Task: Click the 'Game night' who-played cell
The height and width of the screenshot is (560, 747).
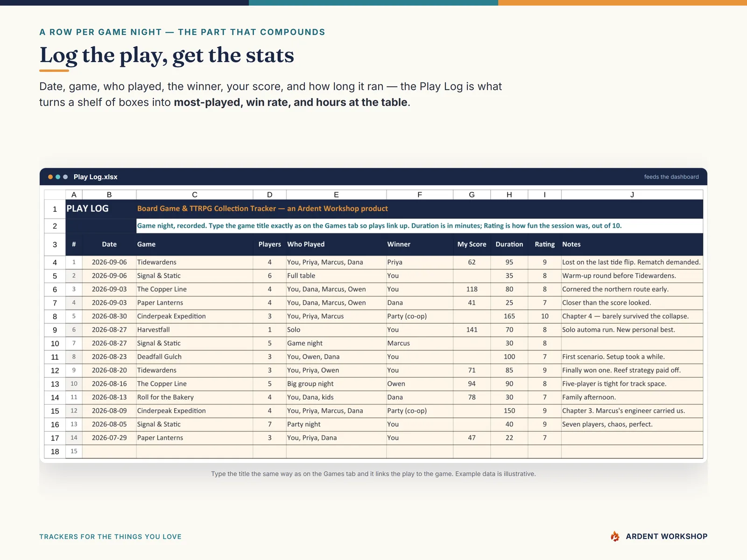Action: click(336, 343)
